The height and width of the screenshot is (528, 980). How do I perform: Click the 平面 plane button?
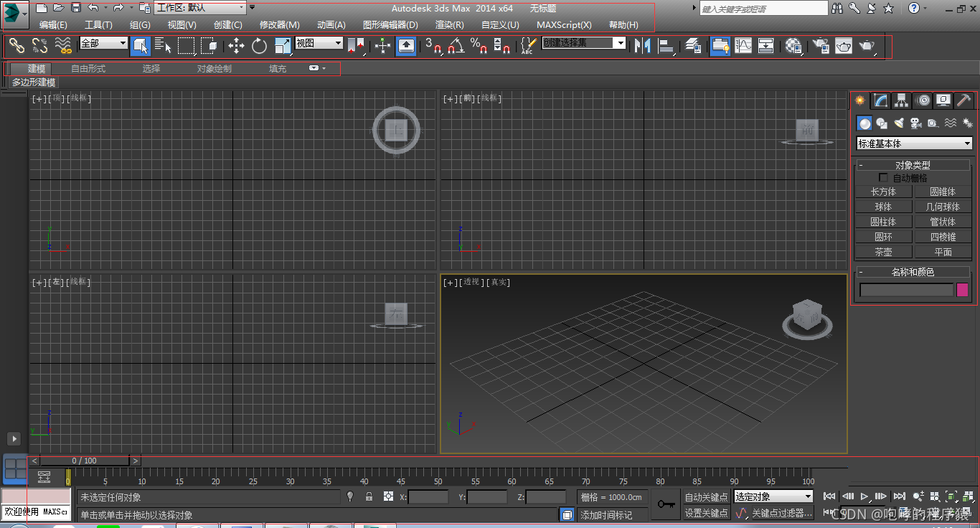[x=943, y=252]
